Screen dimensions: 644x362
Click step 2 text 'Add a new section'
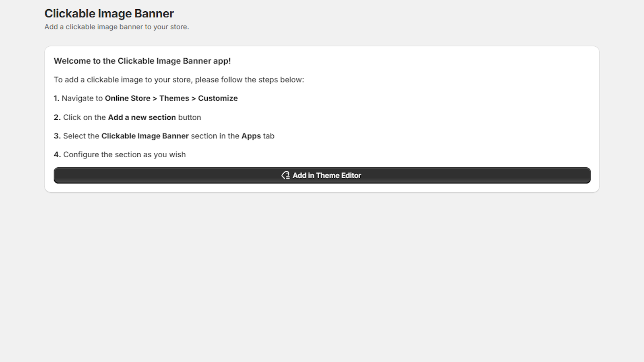142,117
